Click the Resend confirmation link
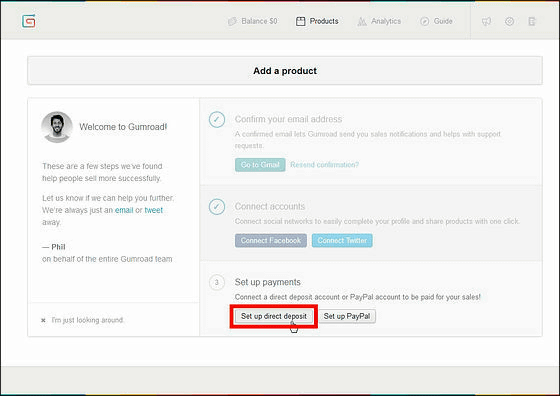The width and height of the screenshot is (560, 396). [x=324, y=165]
